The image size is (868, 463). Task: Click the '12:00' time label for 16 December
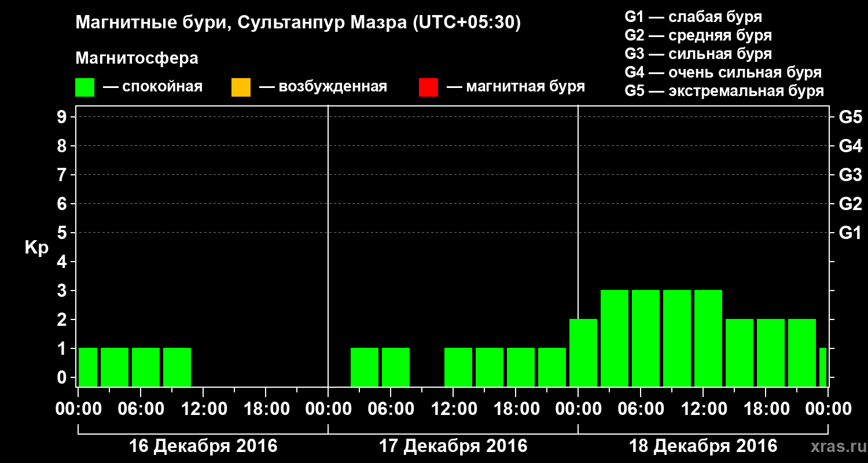[x=203, y=409]
